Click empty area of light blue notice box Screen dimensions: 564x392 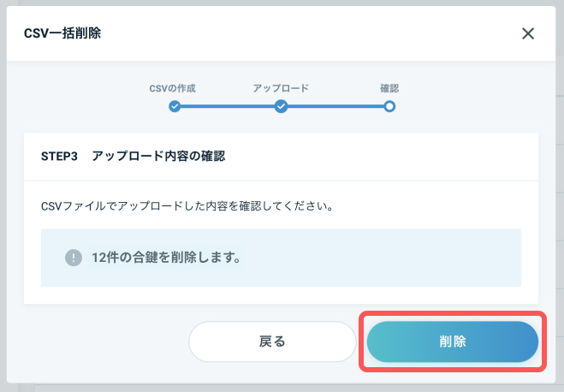(x=381, y=258)
